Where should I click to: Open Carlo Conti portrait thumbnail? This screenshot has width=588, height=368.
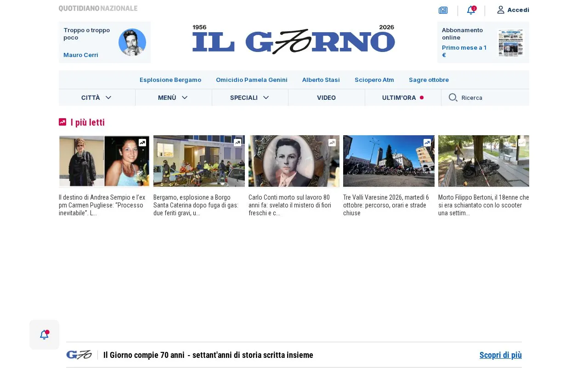coord(294,161)
